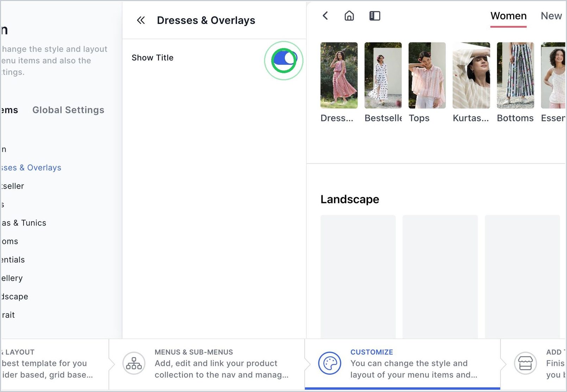Open the Bottoms sidebar item
The width and height of the screenshot is (567, 392).
(10, 241)
